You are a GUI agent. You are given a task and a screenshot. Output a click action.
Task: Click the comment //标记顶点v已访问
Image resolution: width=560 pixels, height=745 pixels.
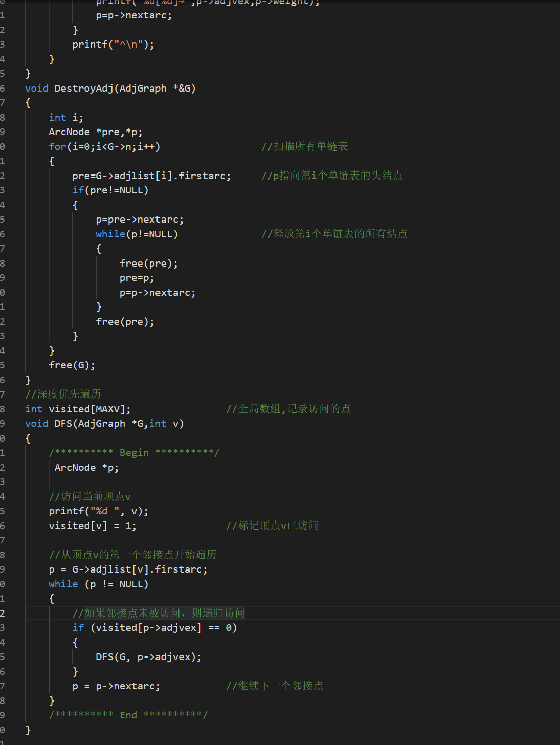coord(272,526)
